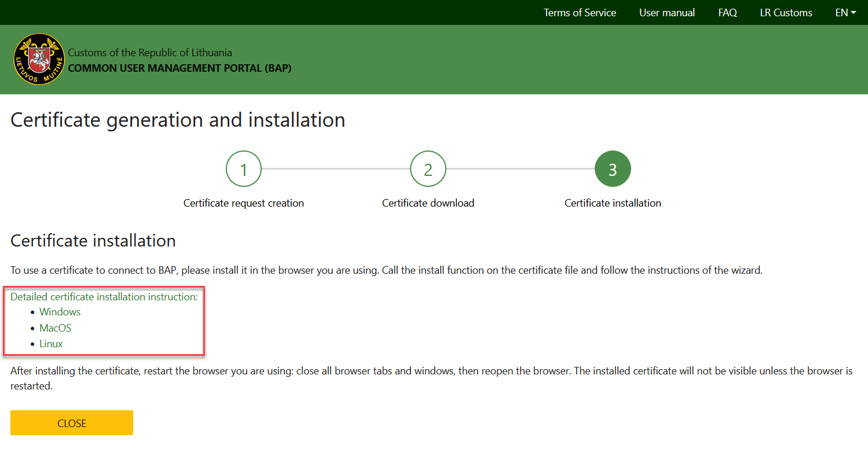
Task: Click the 'Certificate request creation' step label
Action: click(x=244, y=203)
